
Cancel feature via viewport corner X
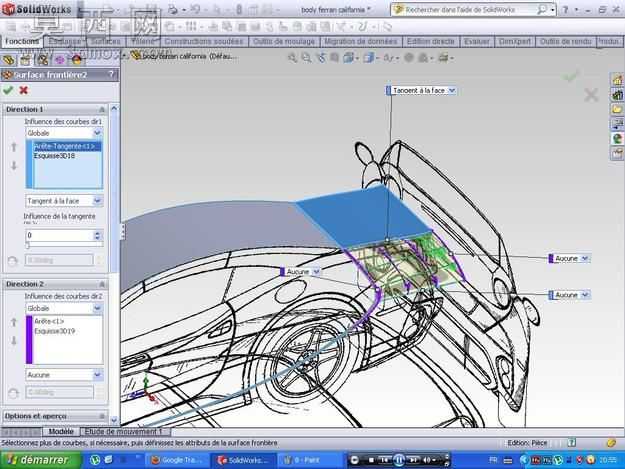tap(591, 95)
